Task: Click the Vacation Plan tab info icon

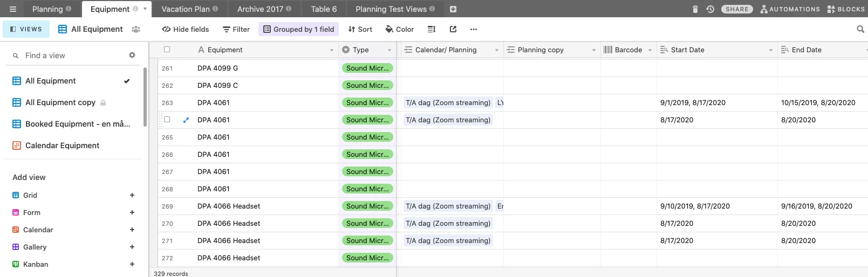Action: pyautogui.click(x=215, y=9)
